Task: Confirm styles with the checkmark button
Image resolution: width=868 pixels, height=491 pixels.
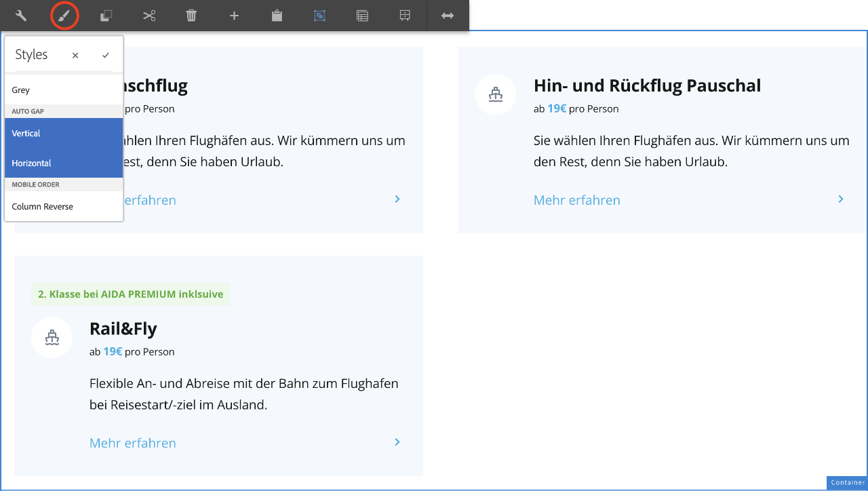Action: pos(106,56)
